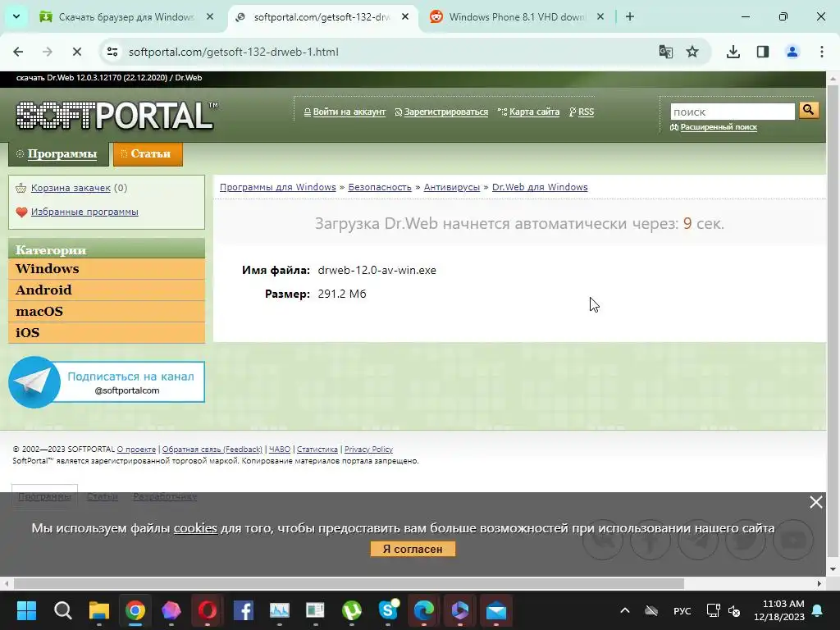This screenshot has width=840, height=630.
Task: Open 'Корзина закачек' download cart
Action: 71,188
